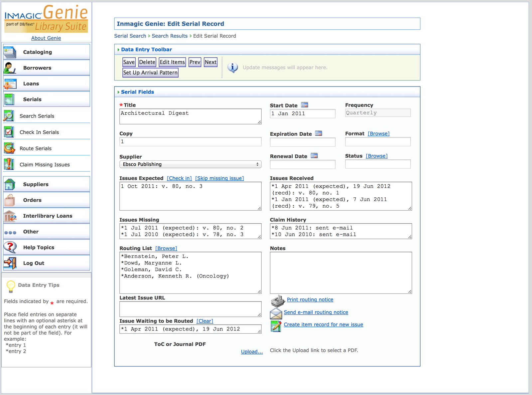Select the Borrowers person icon
The height and width of the screenshot is (395, 532).
pos(10,68)
